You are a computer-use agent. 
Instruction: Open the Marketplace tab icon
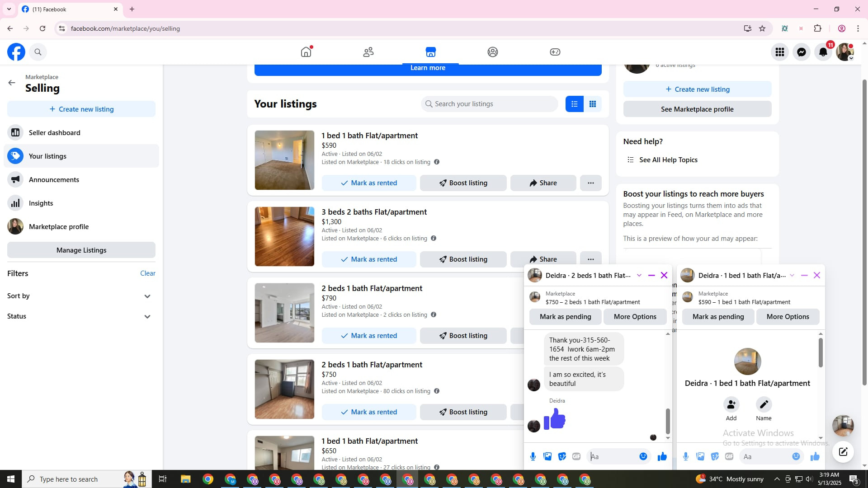point(430,52)
